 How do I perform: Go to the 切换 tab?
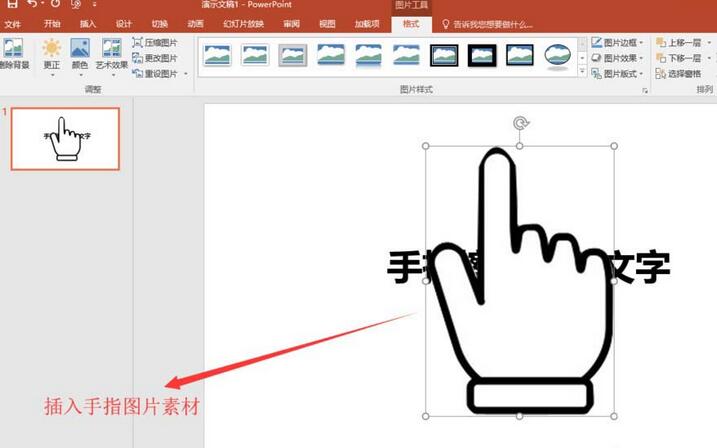(160, 24)
